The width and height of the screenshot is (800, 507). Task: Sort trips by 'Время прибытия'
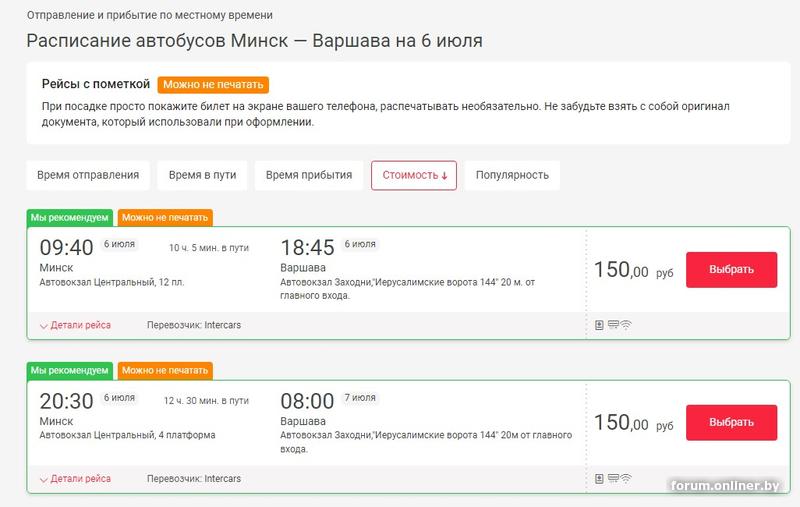click(309, 175)
